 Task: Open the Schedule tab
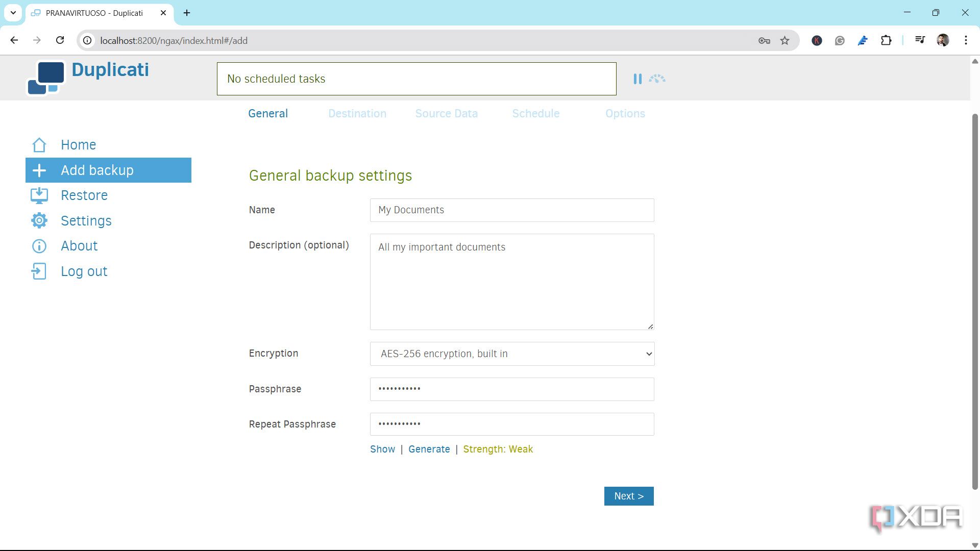535,113
